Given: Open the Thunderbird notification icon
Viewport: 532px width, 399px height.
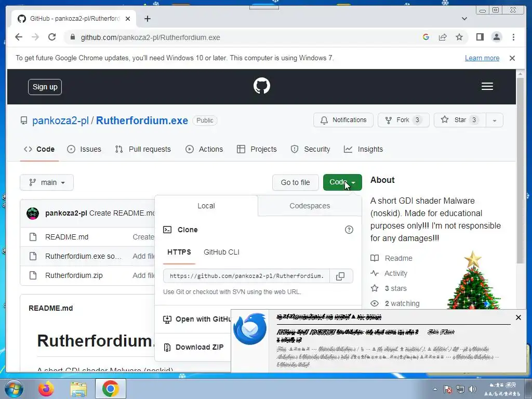Looking at the screenshot, I should tap(250, 329).
